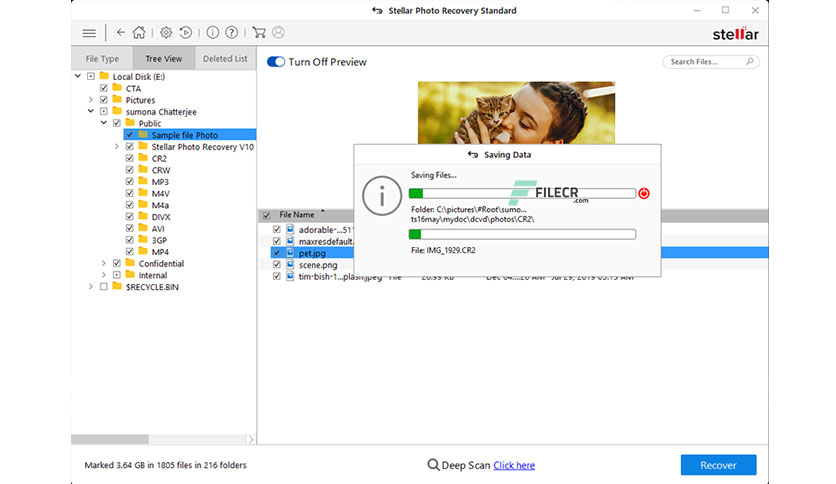The image size is (836, 484).
Task: Click the Deep Scan Click here link
Action: pyautogui.click(x=514, y=465)
